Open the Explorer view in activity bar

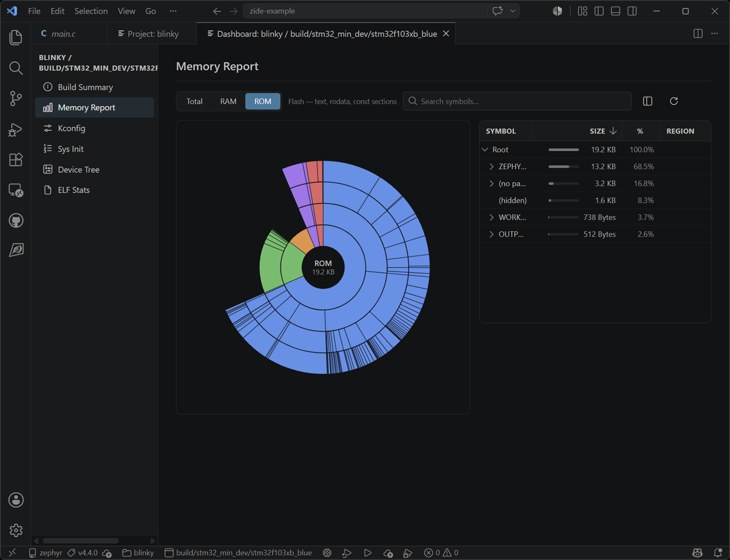pos(16,37)
